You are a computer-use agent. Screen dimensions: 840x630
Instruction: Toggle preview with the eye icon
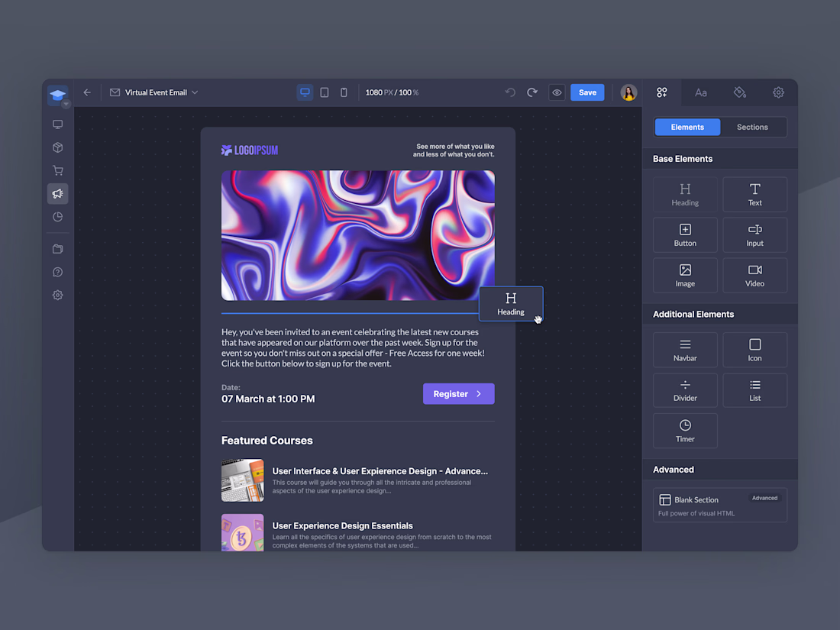(557, 92)
